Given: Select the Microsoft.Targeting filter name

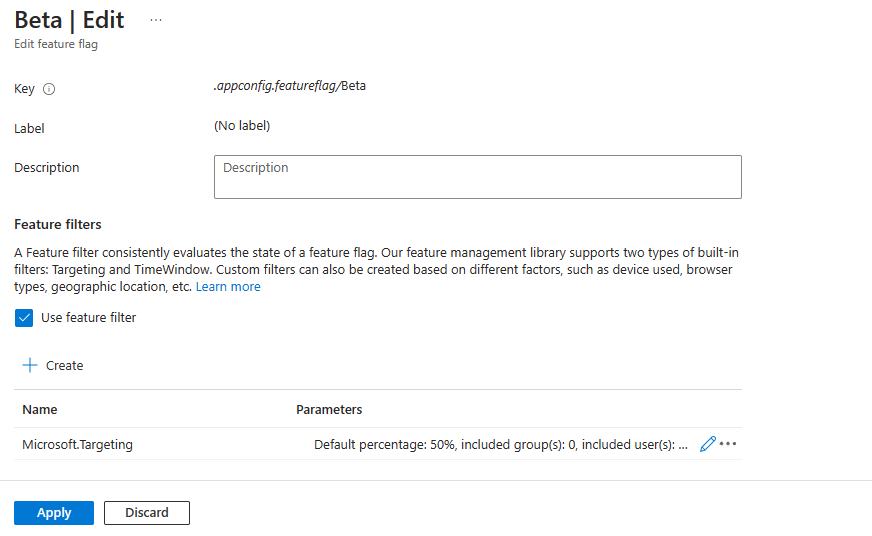Looking at the screenshot, I should (77, 445).
